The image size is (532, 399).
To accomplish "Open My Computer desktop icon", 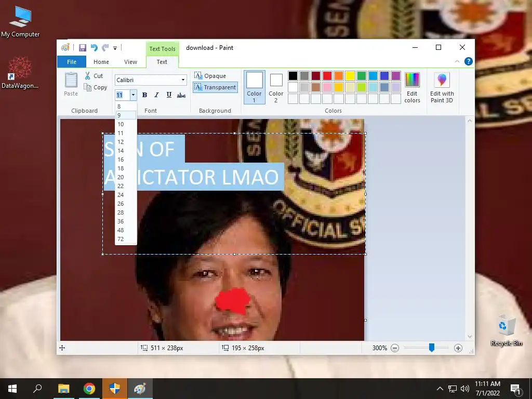I will (20, 22).
